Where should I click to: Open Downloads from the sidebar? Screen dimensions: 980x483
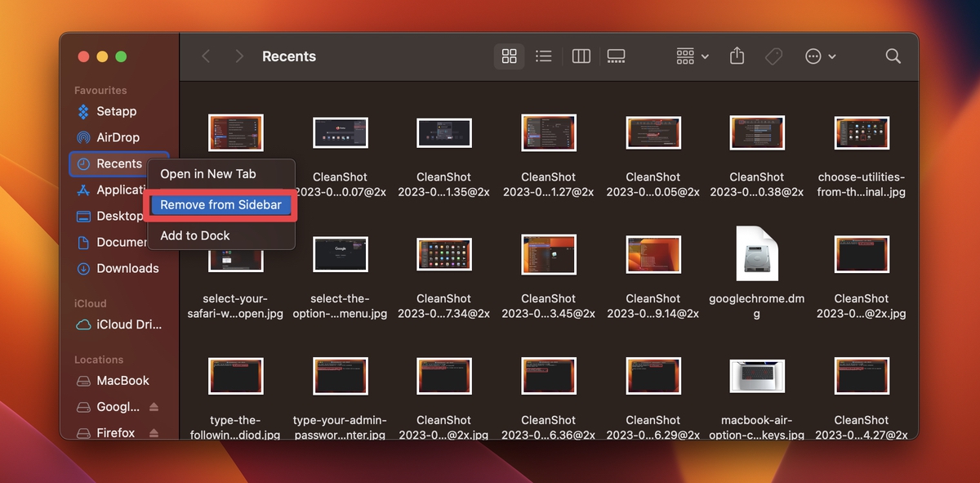tap(126, 268)
